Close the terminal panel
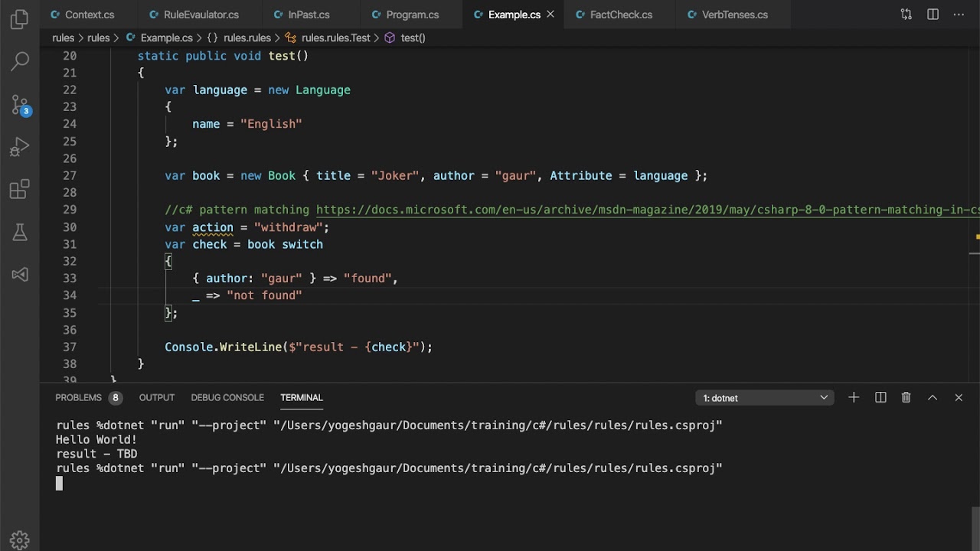Image resolution: width=980 pixels, height=551 pixels. coord(959,397)
